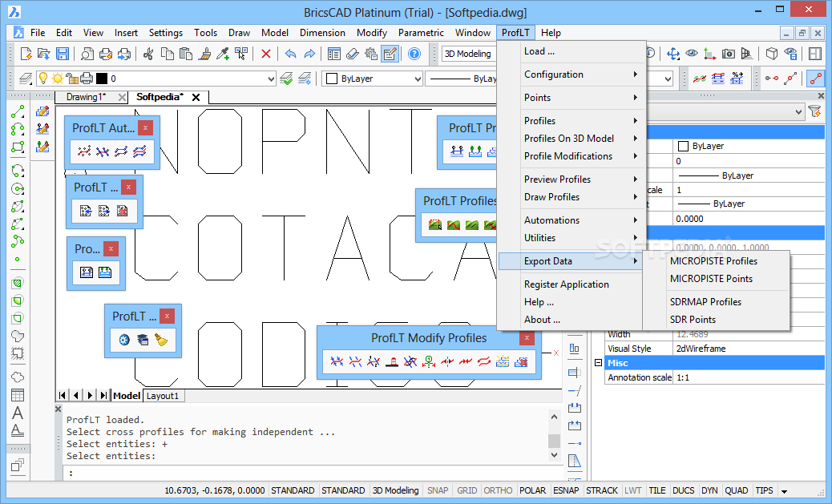
Task: Click the Copy icon
Action: pos(168,54)
